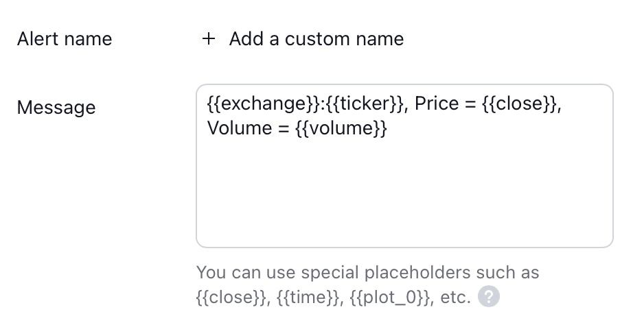Click the plus icon beside Add a custom name
Image resolution: width=644 pixels, height=325 pixels.
209,39
